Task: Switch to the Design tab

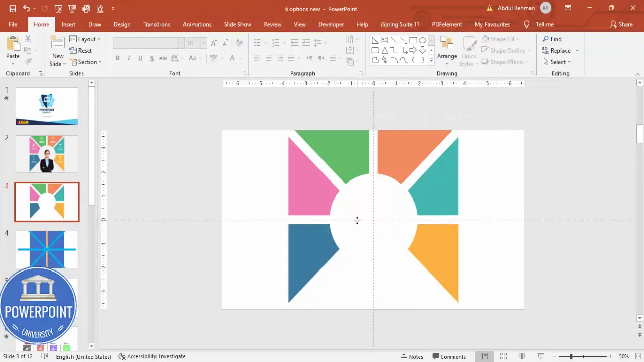Action: click(122, 24)
